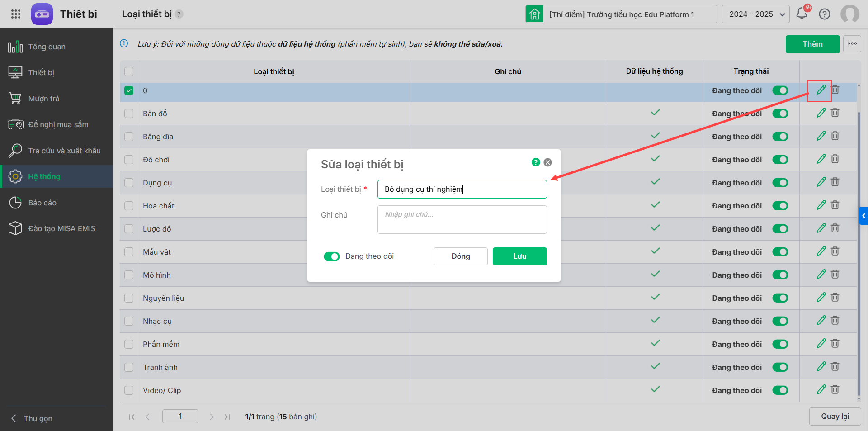Open Đào tạo MISA EMIS
868x431 pixels.
pos(57,228)
